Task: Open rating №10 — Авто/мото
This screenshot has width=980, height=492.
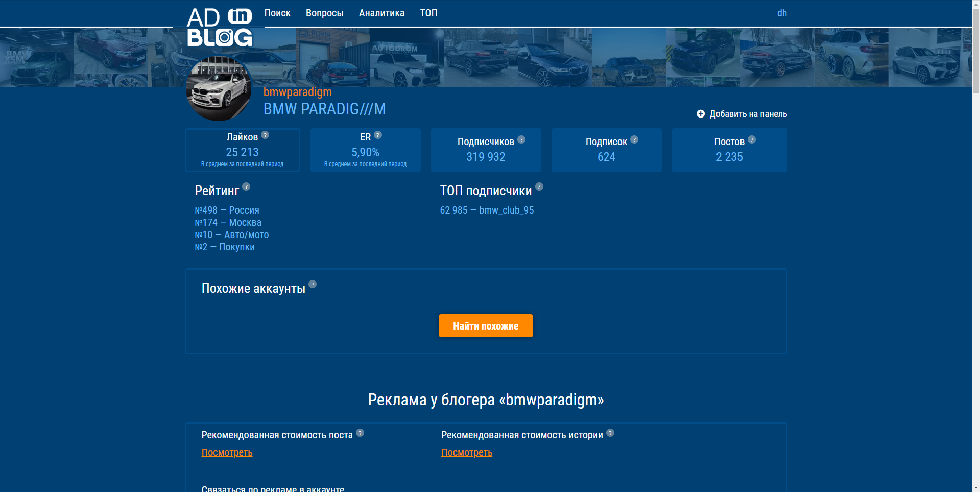Action: coord(231,235)
